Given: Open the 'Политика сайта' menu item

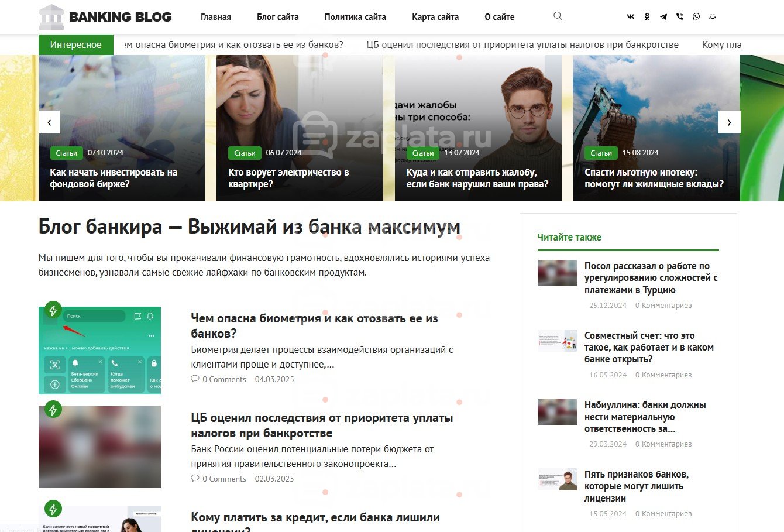Looking at the screenshot, I should 355,17.
